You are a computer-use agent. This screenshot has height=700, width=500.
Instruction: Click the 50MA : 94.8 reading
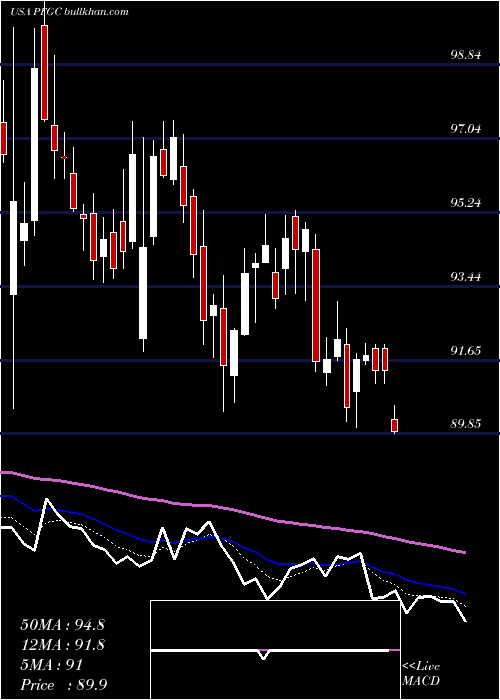click(x=62, y=625)
